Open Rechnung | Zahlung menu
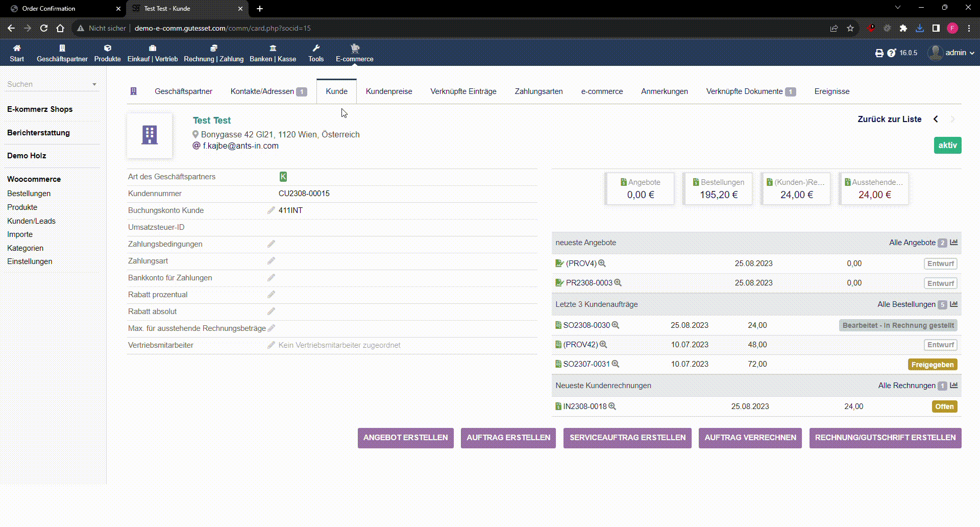The width and height of the screenshot is (980, 527). [214, 53]
